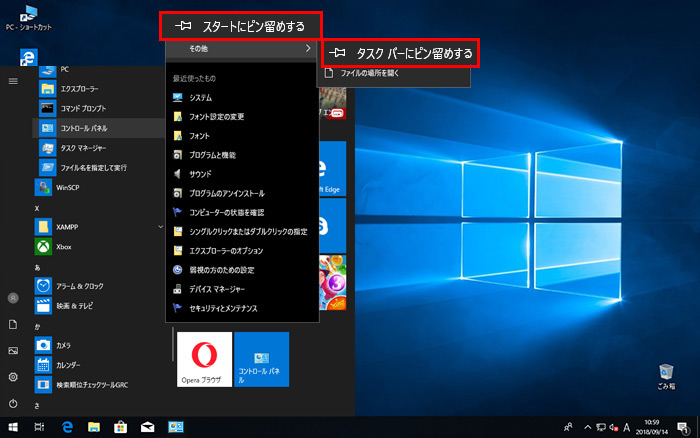Show hidden tray icons chevron
The width and height of the screenshot is (700, 438).
[588, 427]
